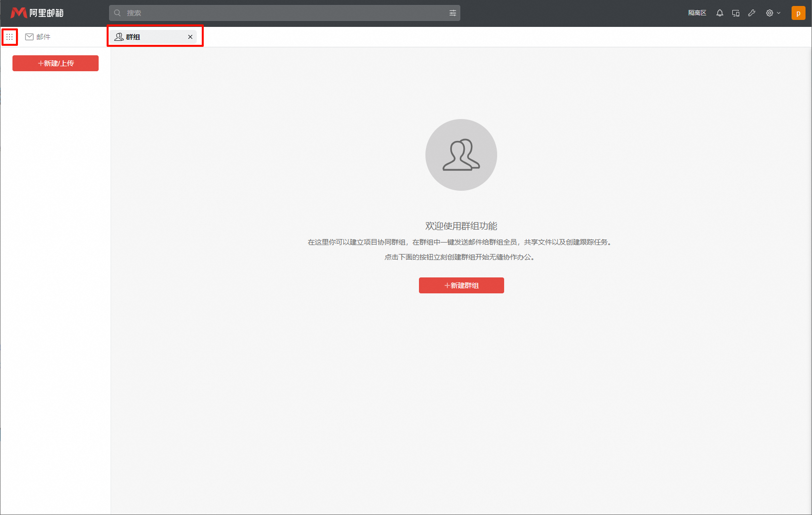
Task: Click the large group avatar illustration
Action: coord(461,155)
